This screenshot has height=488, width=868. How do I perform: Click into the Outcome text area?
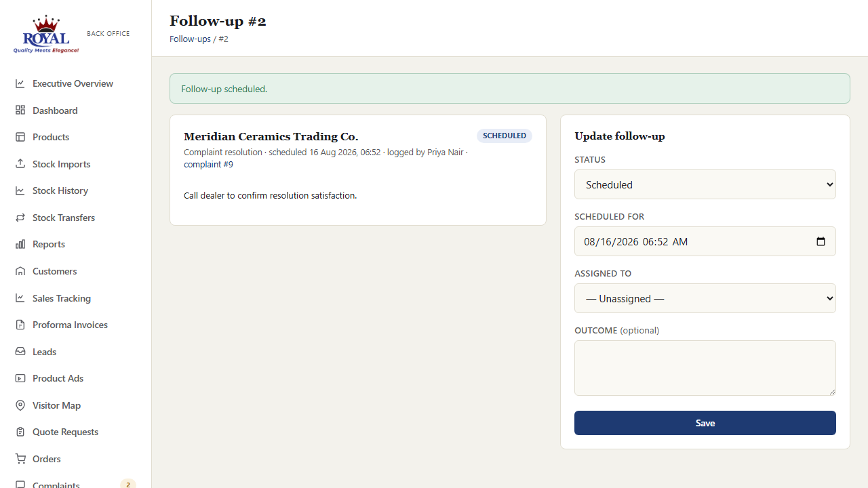pyautogui.click(x=705, y=368)
